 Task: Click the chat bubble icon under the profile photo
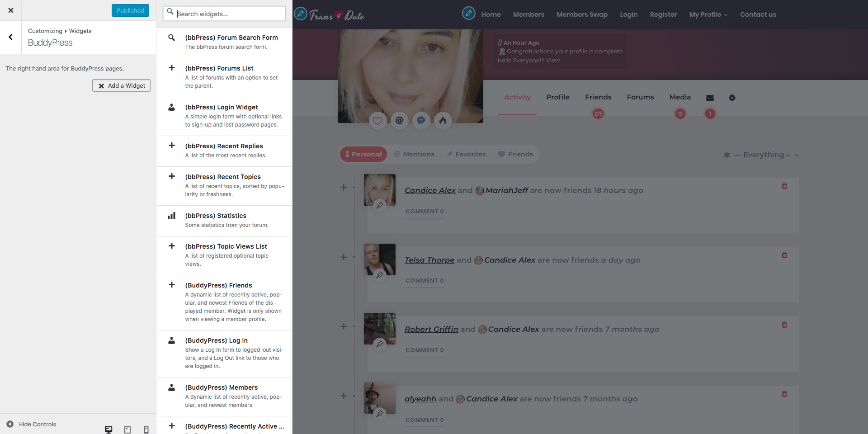(421, 120)
